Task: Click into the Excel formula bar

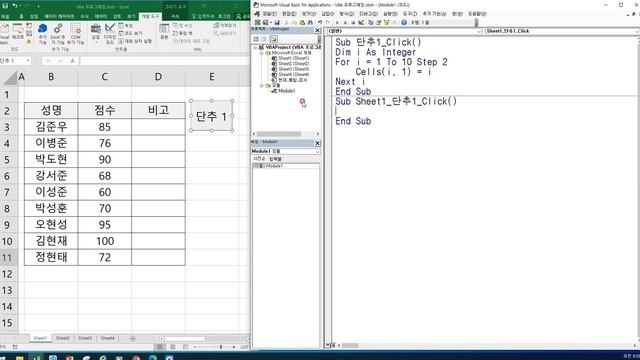Action: (x=165, y=61)
